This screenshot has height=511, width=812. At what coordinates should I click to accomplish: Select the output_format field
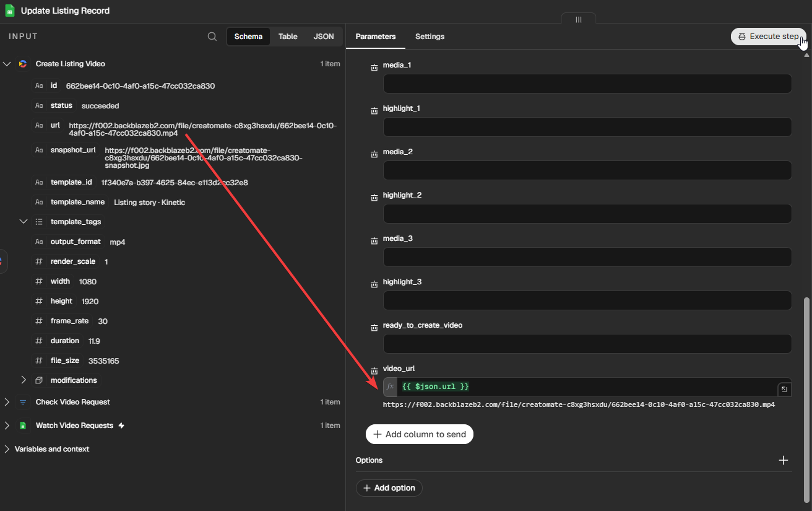tap(76, 242)
